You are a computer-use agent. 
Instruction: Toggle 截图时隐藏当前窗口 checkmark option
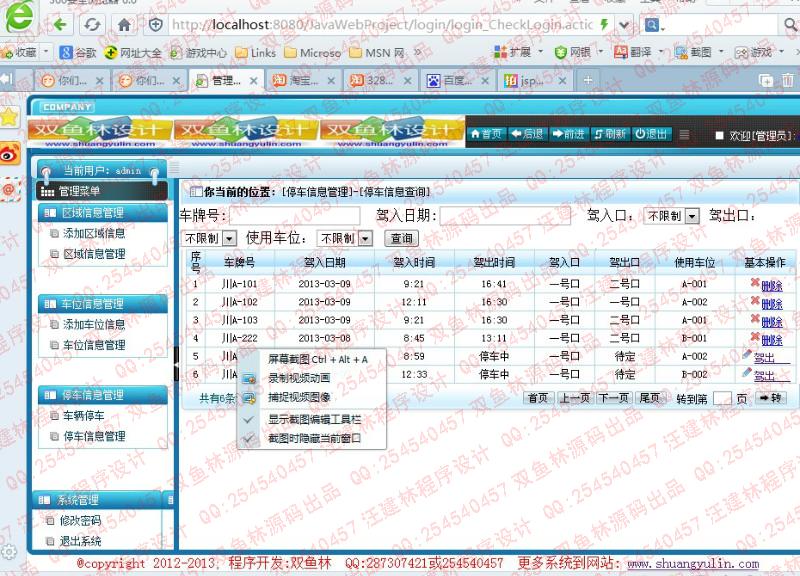coord(314,438)
